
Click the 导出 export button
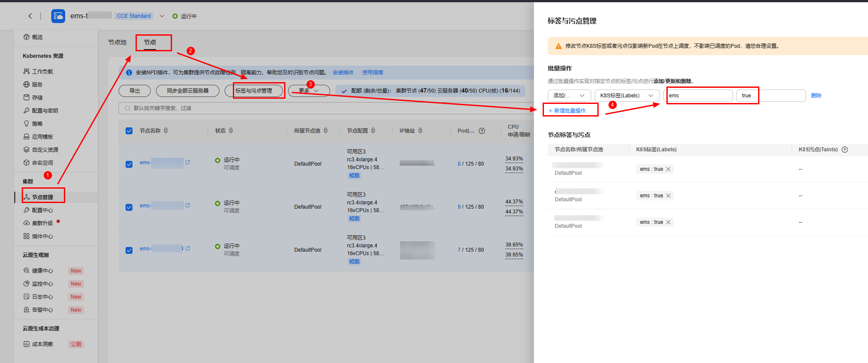point(135,91)
